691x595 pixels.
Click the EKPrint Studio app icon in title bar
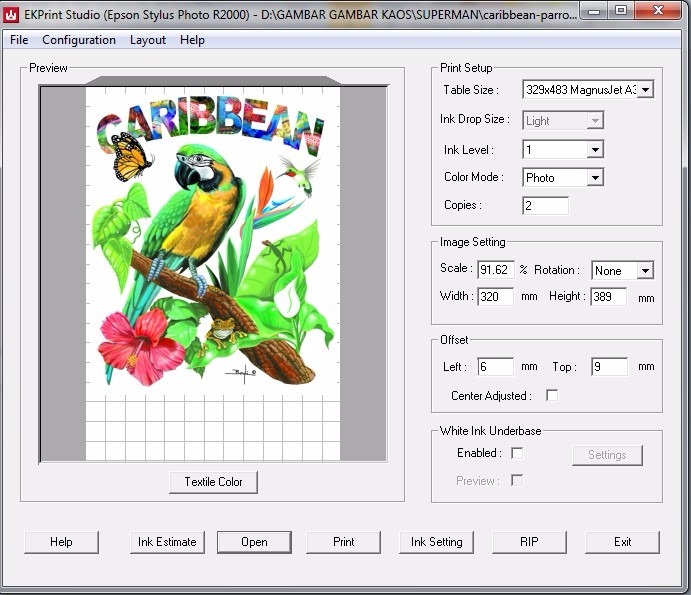11,15
